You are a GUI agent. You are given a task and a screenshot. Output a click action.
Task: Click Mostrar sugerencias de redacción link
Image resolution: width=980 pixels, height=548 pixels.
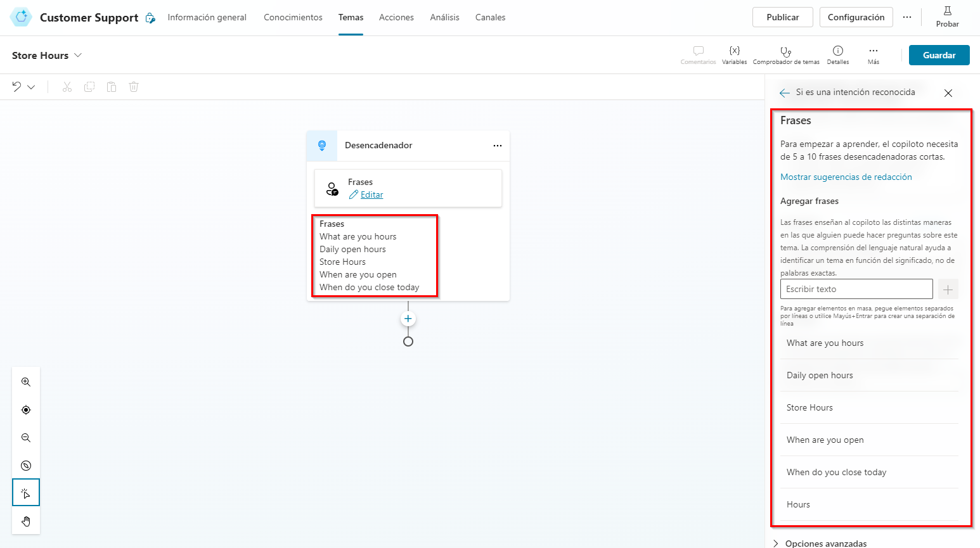point(846,177)
